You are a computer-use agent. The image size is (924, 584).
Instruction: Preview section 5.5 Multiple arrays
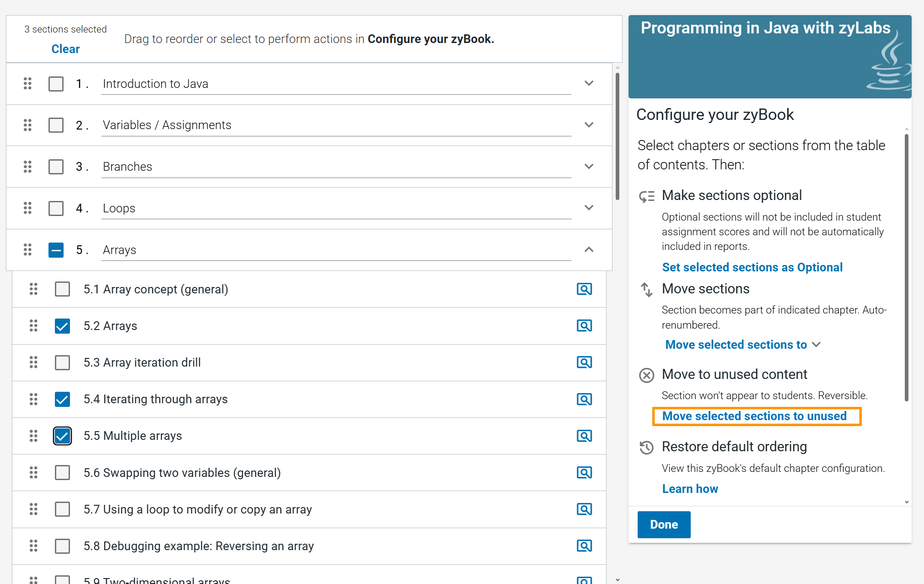click(584, 436)
